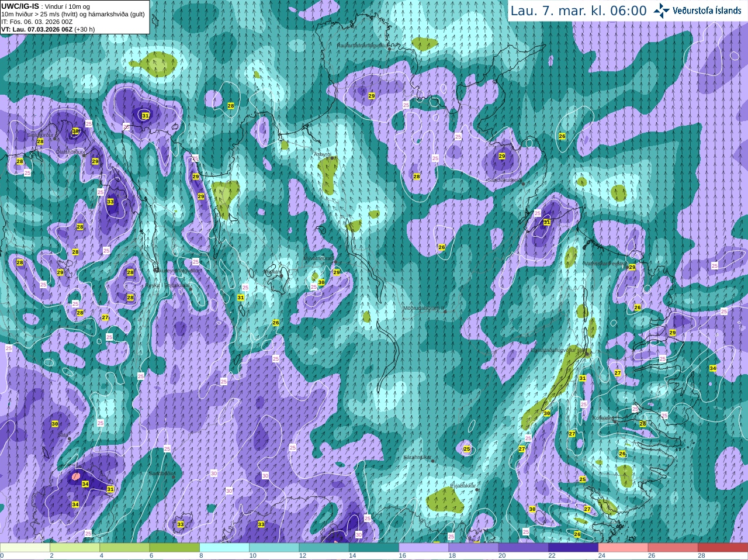Click the Sandvíkurheiði station label
748x560 pixels.
[504, 180]
